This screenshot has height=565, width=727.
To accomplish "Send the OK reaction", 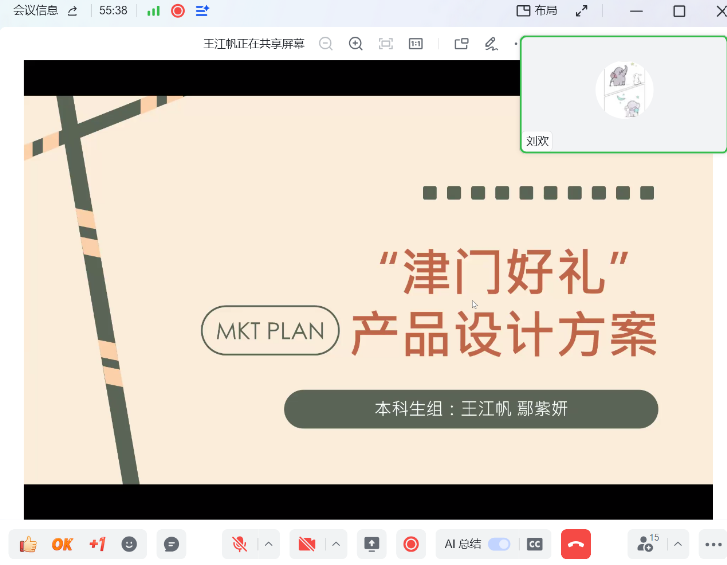I will coord(62,544).
